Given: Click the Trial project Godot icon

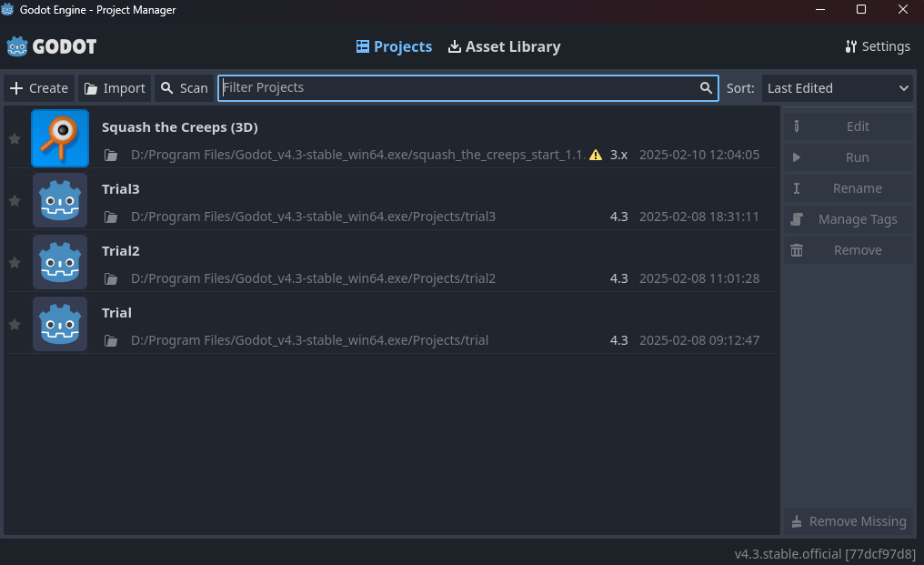Looking at the screenshot, I should point(60,325).
